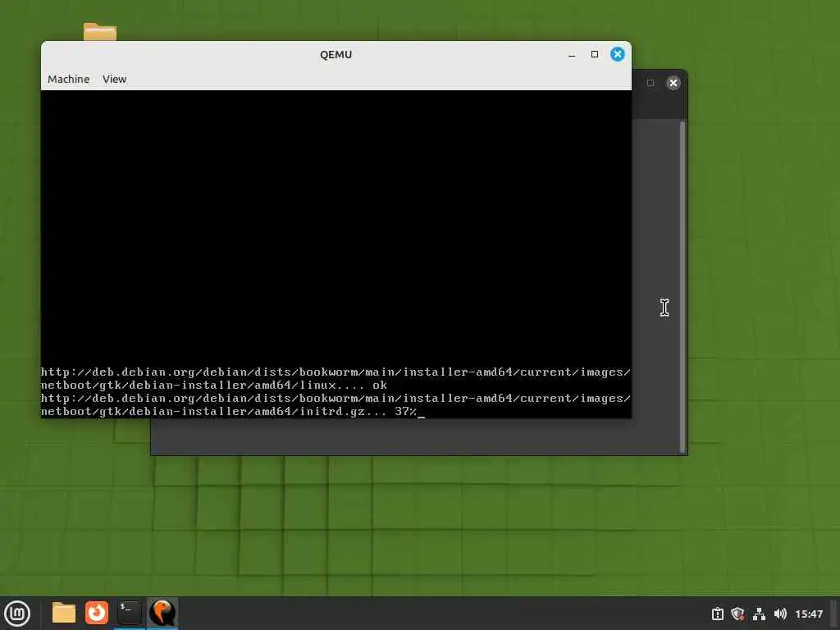Launch Firefox from the taskbar
The height and width of the screenshot is (630, 840).
[97, 613]
